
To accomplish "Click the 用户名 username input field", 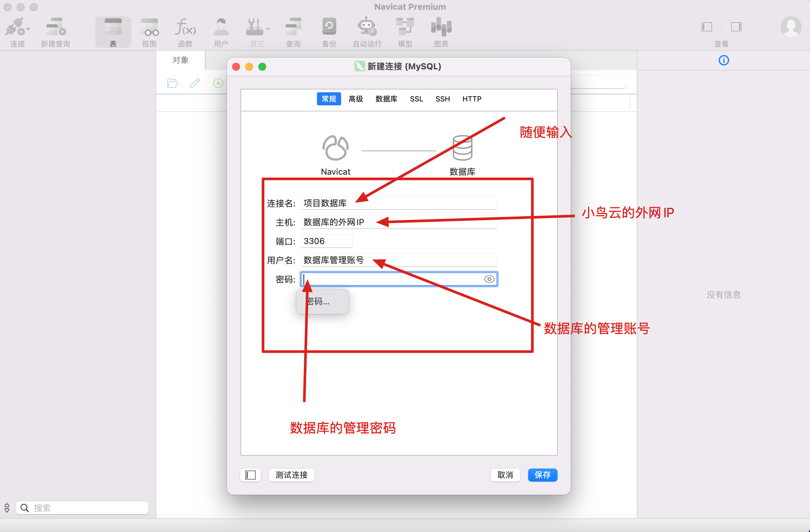I will pos(399,260).
